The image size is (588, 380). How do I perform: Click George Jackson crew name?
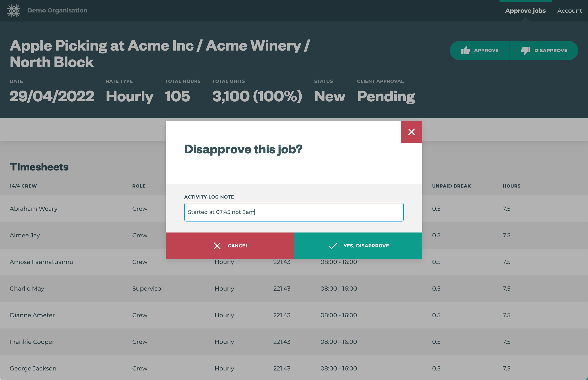[x=33, y=369]
